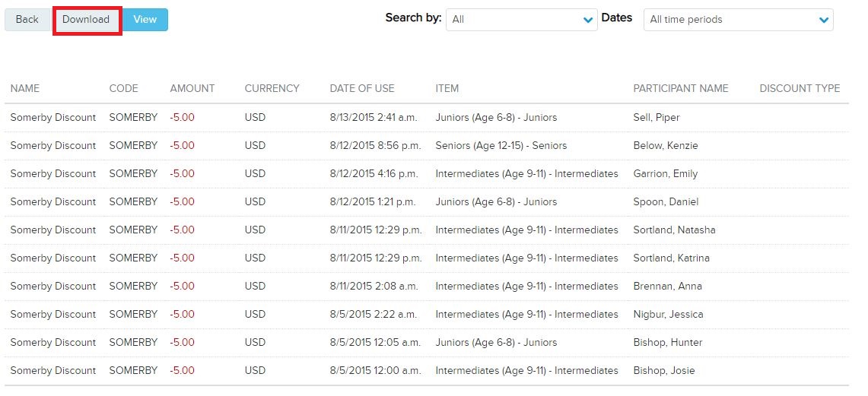Image resolution: width=868 pixels, height=396 pixels.
Task: Click date 8/13/2015 2:41 a.m.
Action: [374, 117]
